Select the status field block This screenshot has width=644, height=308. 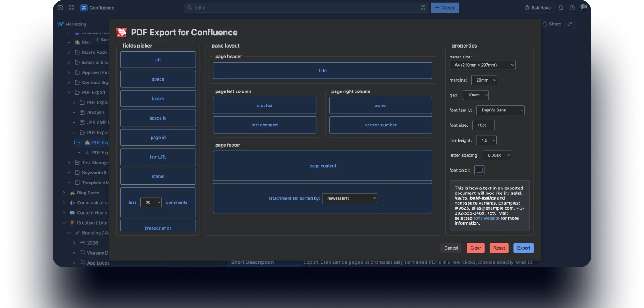coord(158,176)
